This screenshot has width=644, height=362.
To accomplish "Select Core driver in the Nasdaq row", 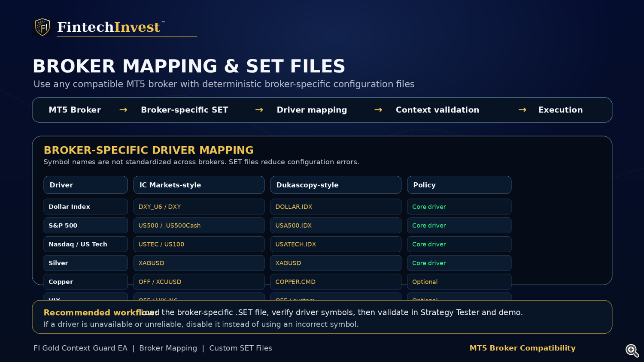I will (x=459, y=244).
